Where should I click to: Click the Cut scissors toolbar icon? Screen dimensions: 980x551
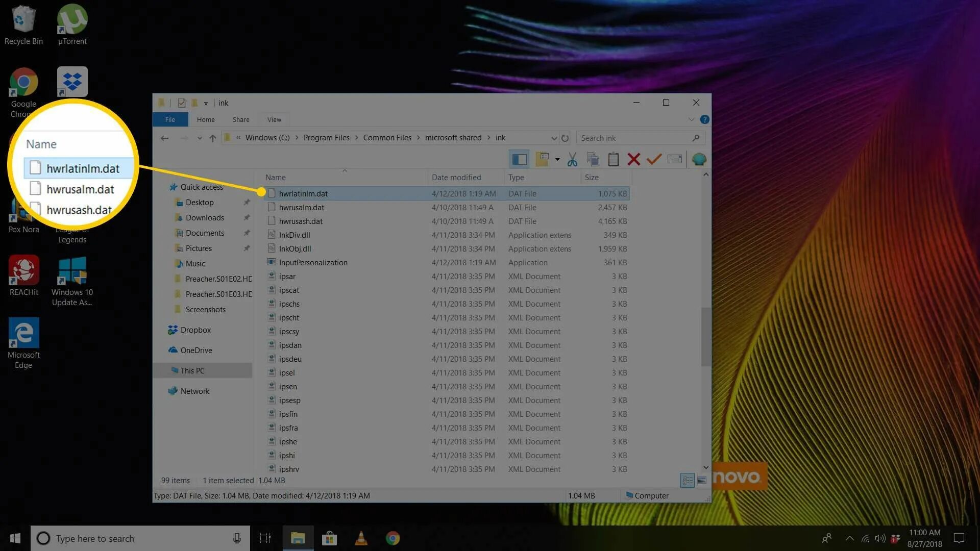click(x=572, y=160)
